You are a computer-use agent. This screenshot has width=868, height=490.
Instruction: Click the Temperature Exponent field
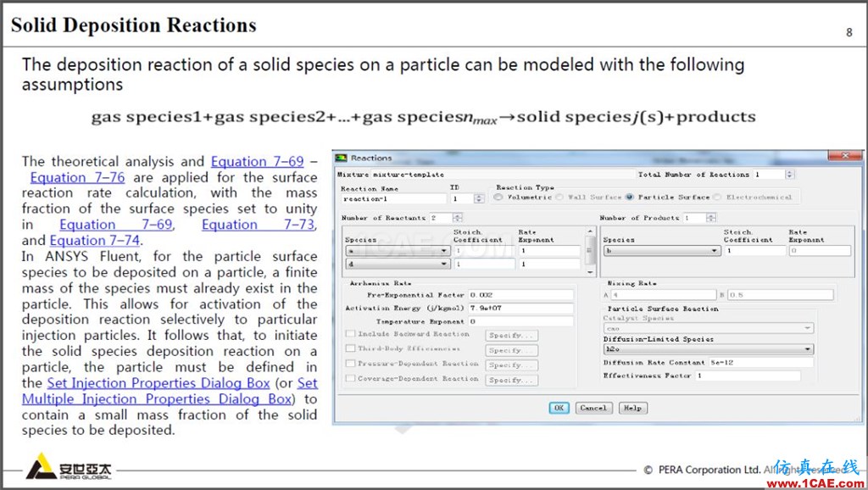[x=521, y=321]
